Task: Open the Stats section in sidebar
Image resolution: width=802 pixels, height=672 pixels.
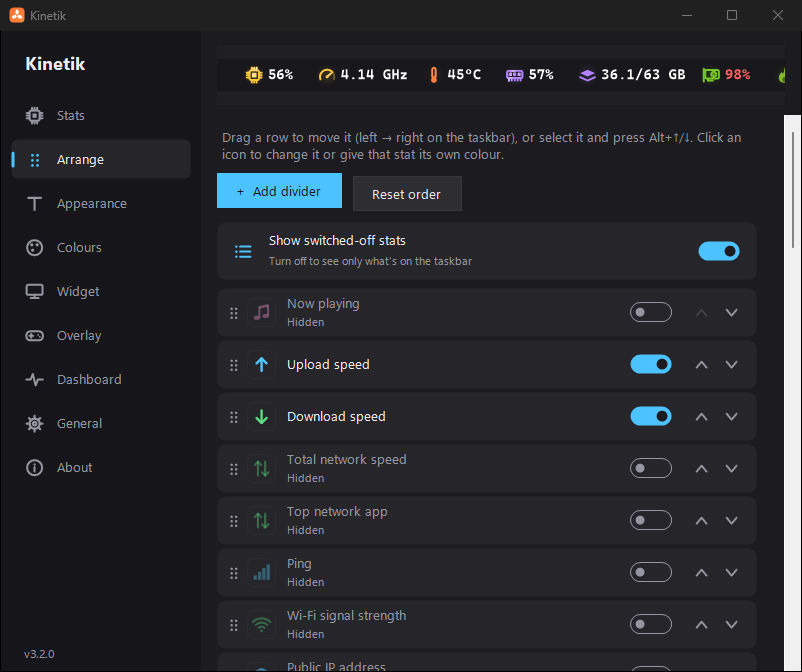Action: [101, 116]
